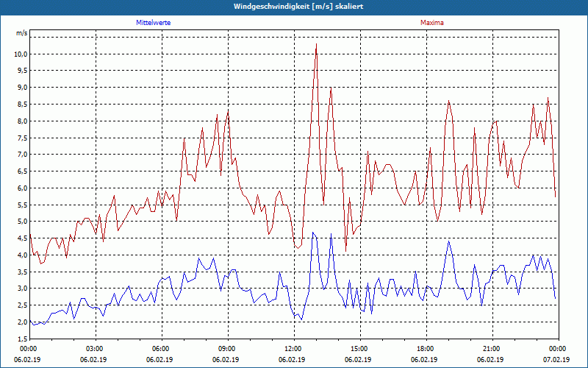Click the 10,0 y-axis value
588x368 pixels.
21,54
